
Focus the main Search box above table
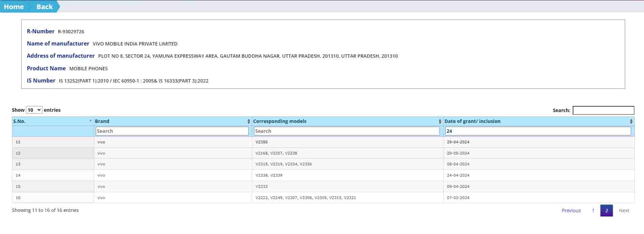(x=603, y=110)
